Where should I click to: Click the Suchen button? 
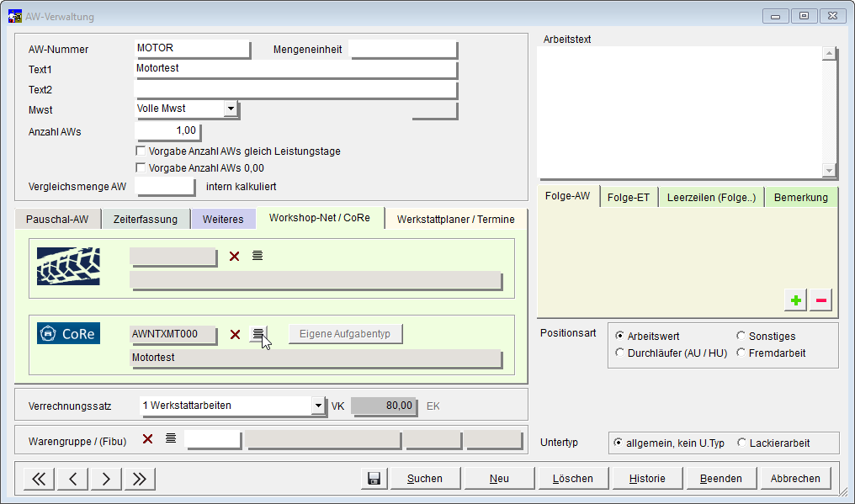(x=425, y=479)
